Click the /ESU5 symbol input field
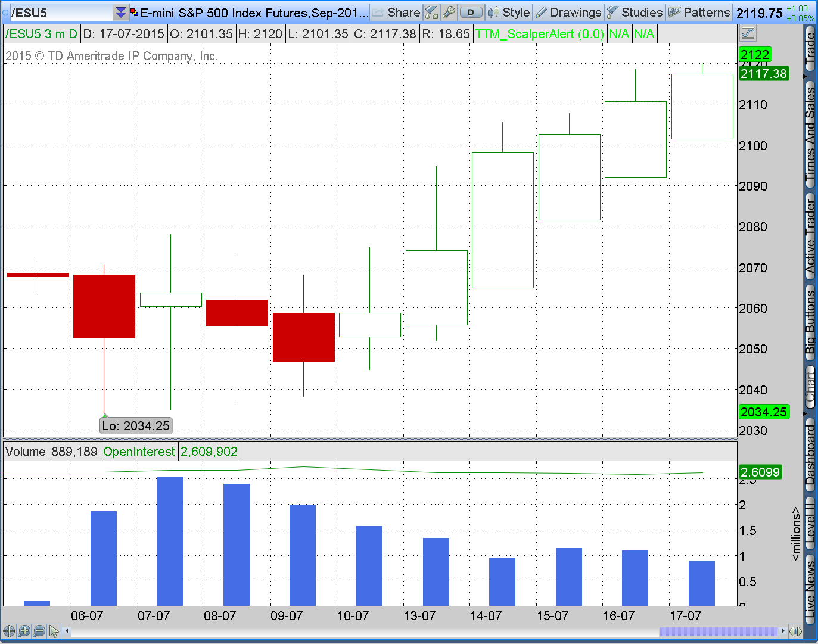The image size is (818, 644). tap(61, 13)
